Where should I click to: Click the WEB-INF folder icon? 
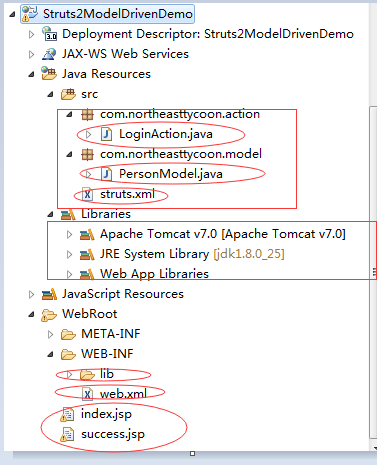click(x=68, y=354)
